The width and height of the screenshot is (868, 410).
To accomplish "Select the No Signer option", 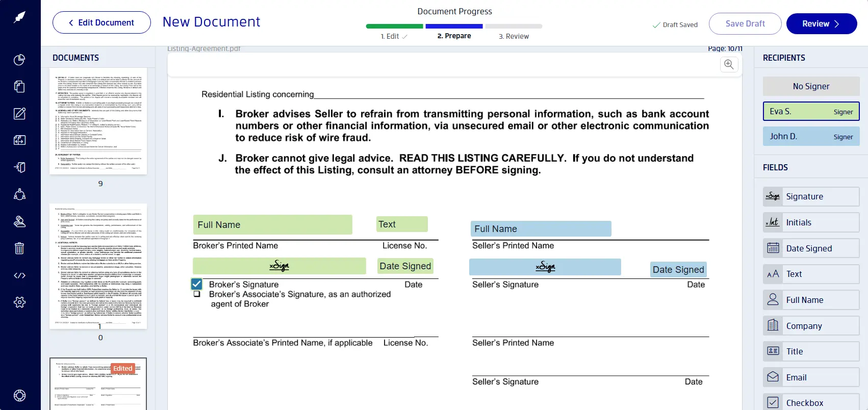I will pos(811,86).
